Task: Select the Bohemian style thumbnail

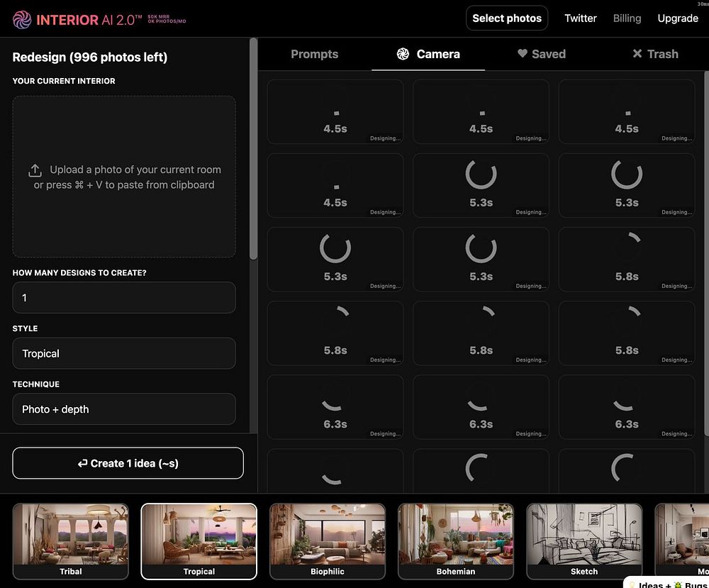Action: pyautogui.click(x=456, y=541)
